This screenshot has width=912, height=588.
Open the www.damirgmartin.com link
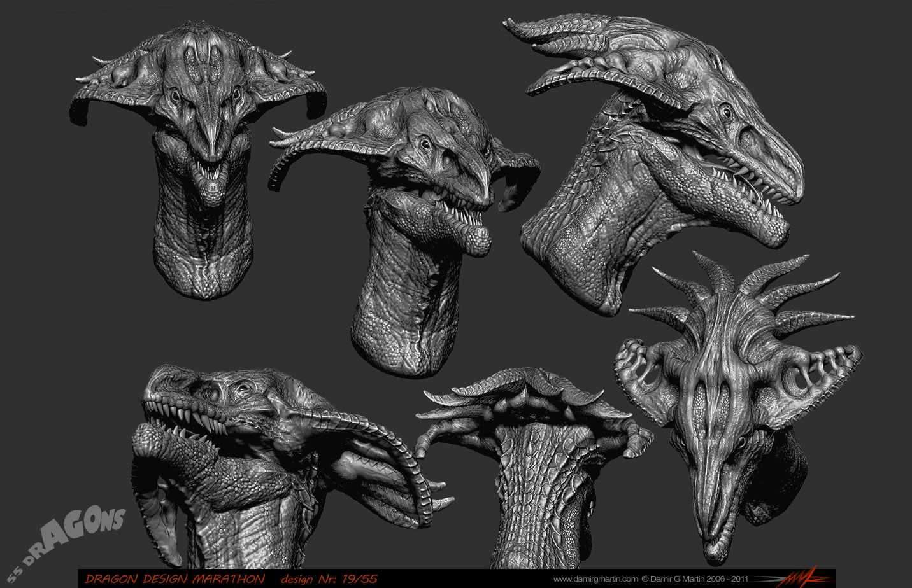(x=595, y=579)
